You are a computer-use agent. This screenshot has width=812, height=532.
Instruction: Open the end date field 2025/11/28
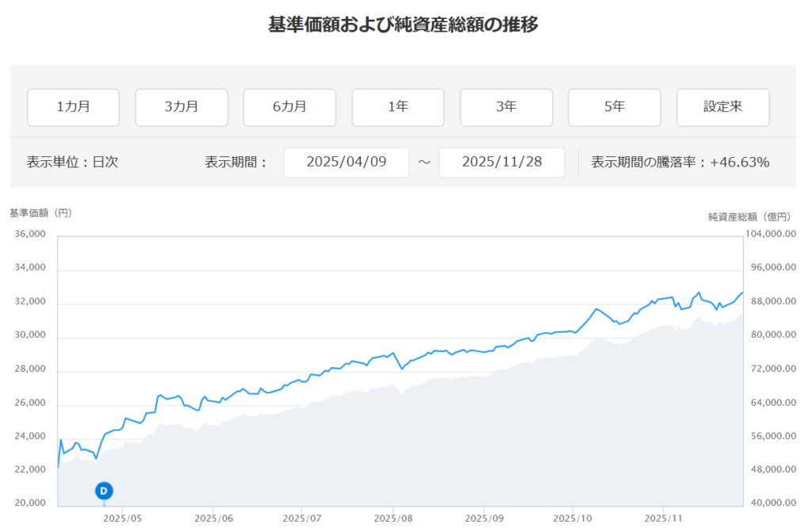501,163
